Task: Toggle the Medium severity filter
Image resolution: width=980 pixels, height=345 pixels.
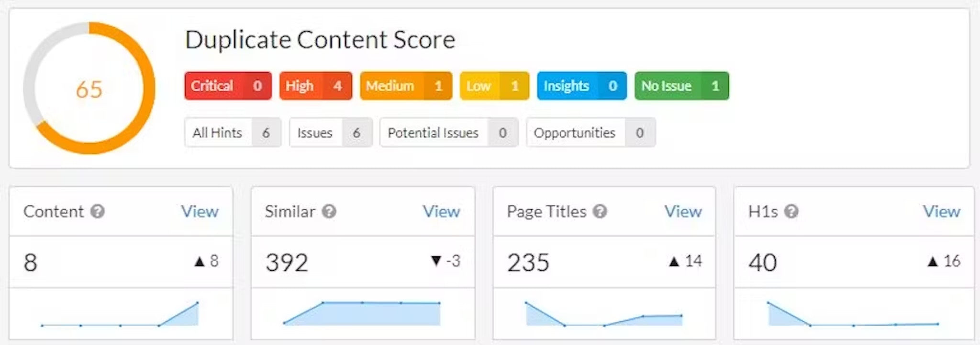Action: pyautogui.click(x=406, y=86)
